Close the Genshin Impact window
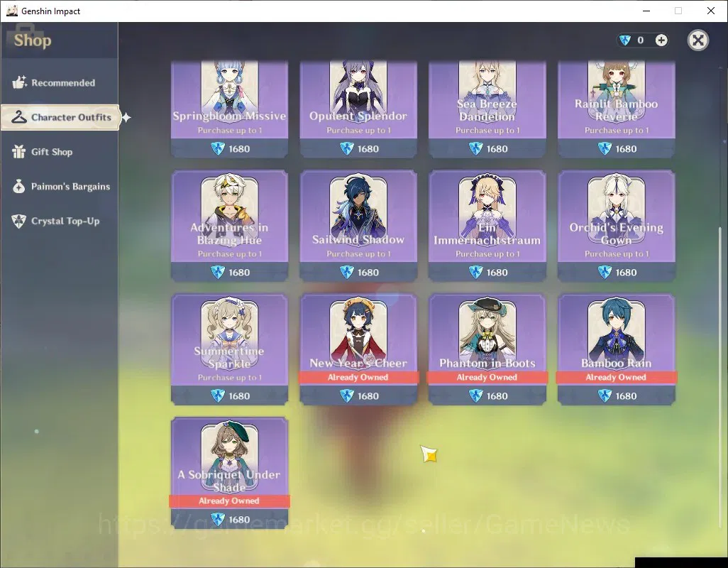728x568 pixels. click(711, 11)
